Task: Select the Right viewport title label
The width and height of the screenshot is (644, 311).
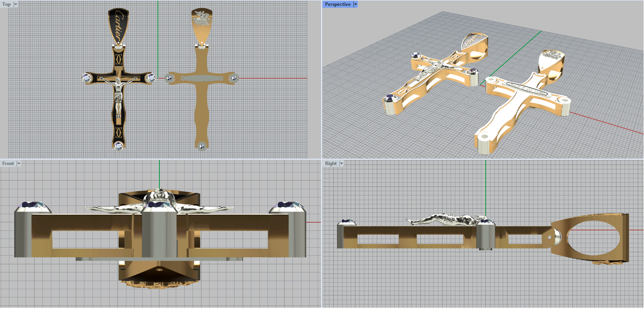Action: click(330, 163)
